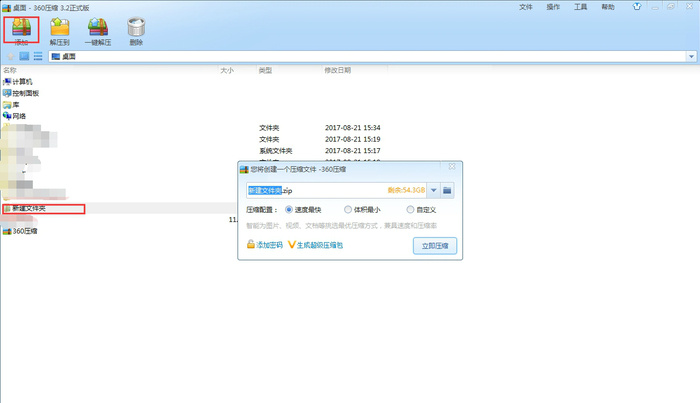
Task: Choose the 体积最小 compression option
Action: [362, 209]
